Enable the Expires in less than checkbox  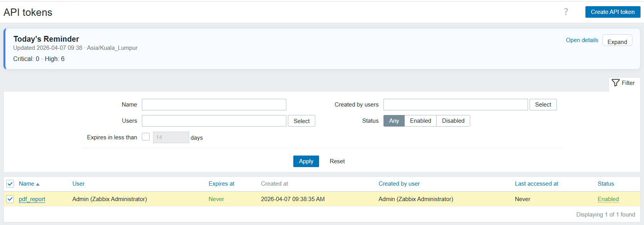tap(146, 137)
